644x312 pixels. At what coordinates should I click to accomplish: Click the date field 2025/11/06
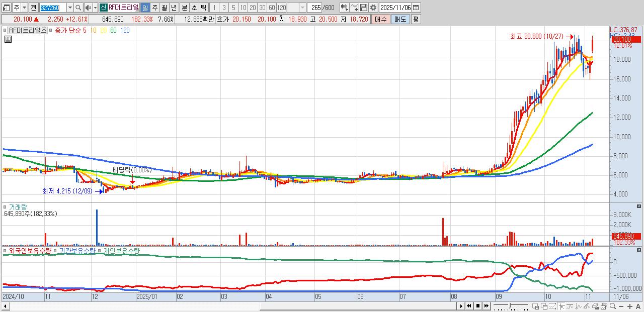(x=395, y=8)
